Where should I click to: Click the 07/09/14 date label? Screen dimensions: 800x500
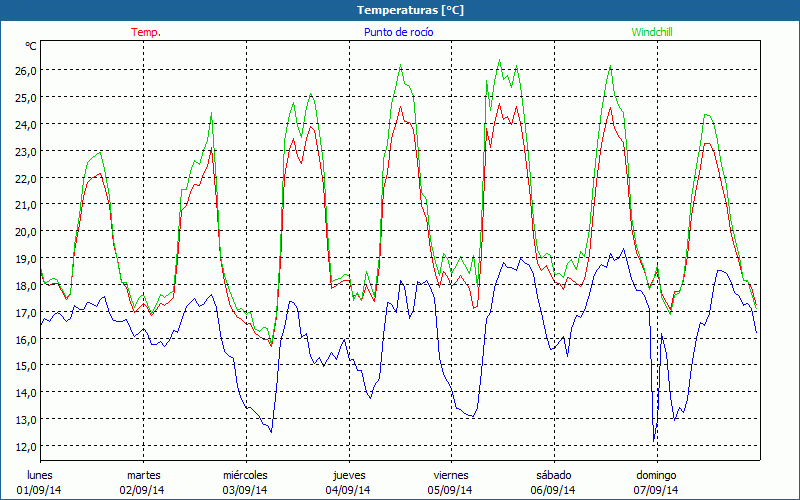(656, 490)
